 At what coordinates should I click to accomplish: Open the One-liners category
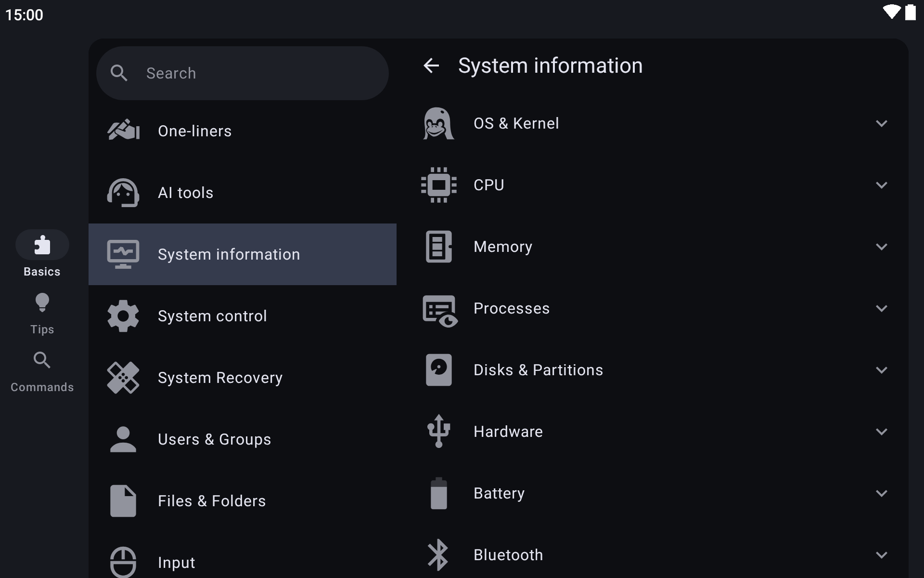(243, 131)
